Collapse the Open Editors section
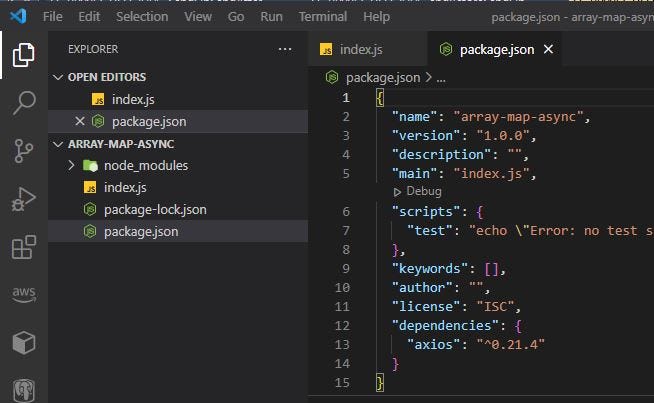The height and width of the screenshot is (403, 654). (x=58, y=77)
